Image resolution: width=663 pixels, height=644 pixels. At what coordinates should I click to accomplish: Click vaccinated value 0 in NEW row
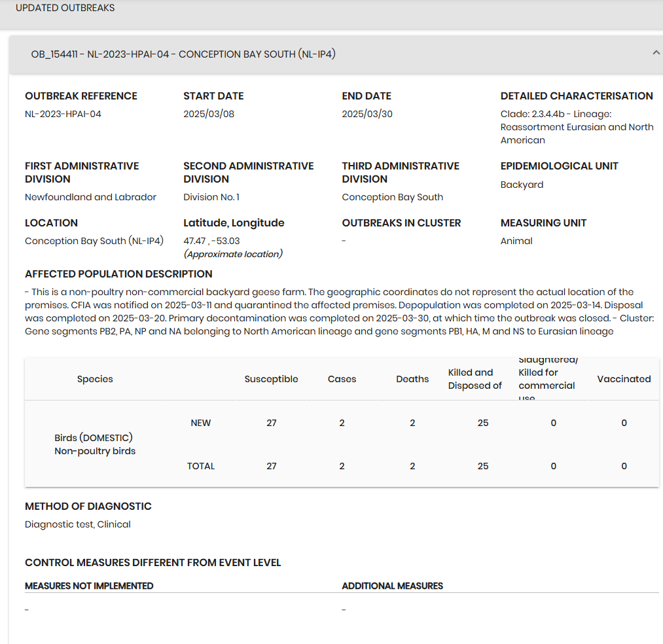point(624,423)
